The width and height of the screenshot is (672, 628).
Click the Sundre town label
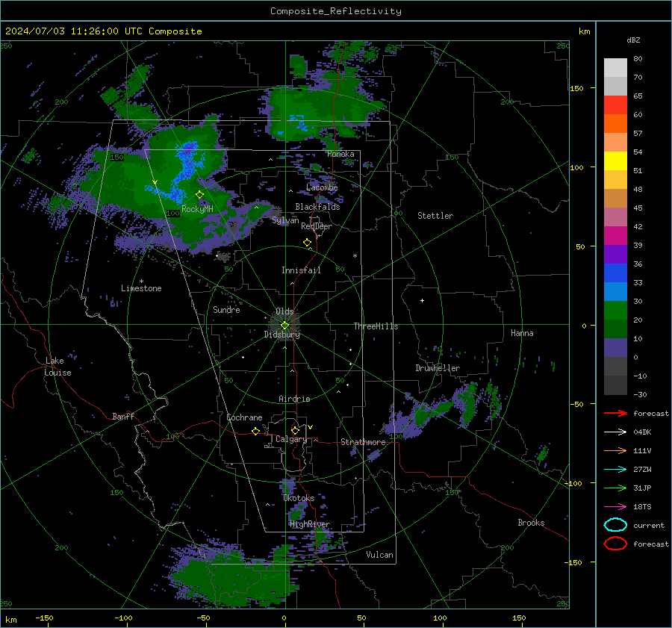[x=226, y=309]
